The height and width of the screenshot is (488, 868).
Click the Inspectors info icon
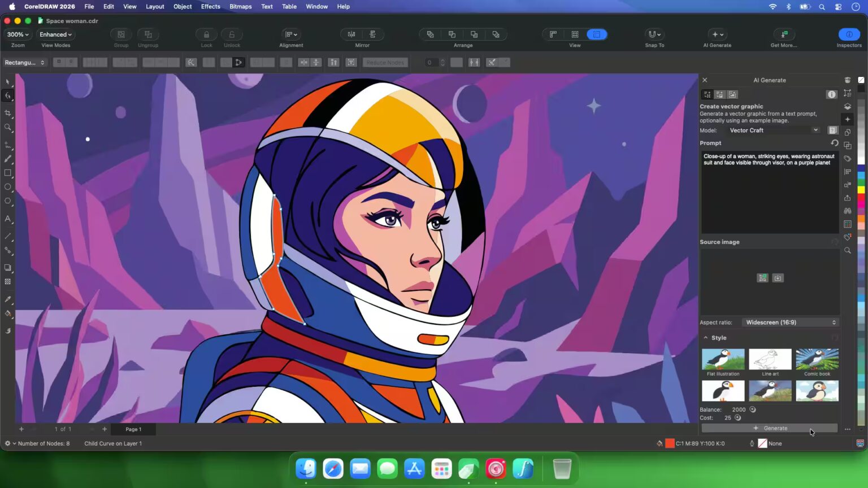click(x=849, y=34)
